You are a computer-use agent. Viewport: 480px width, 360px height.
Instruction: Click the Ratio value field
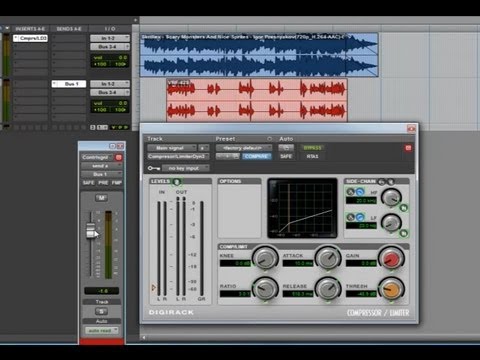(235, 294)
